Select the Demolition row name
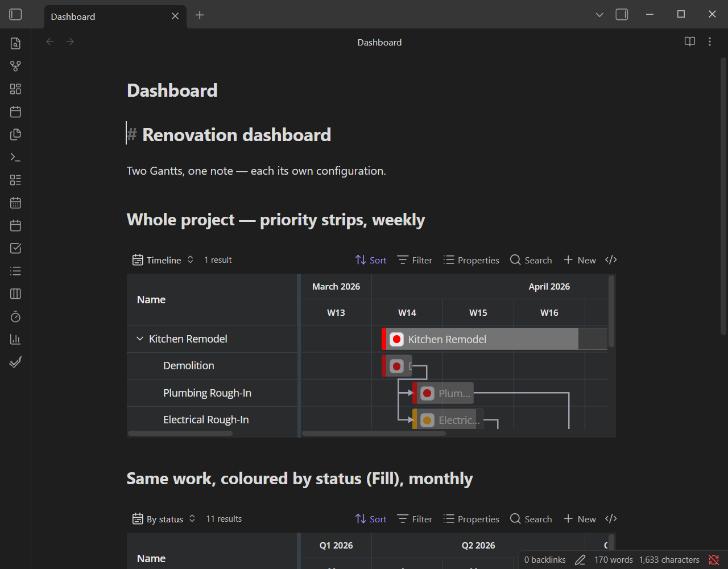The width and height of the screenshot is (728, 569). (189, 365)
